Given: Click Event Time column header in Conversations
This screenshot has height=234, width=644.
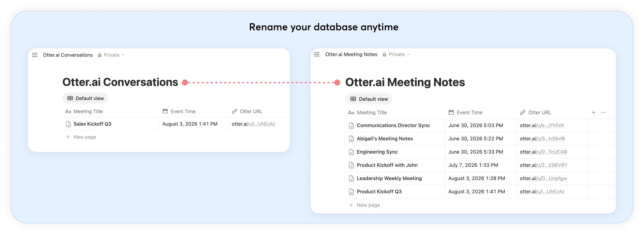Looking at the screenshot, I should 183,111.
